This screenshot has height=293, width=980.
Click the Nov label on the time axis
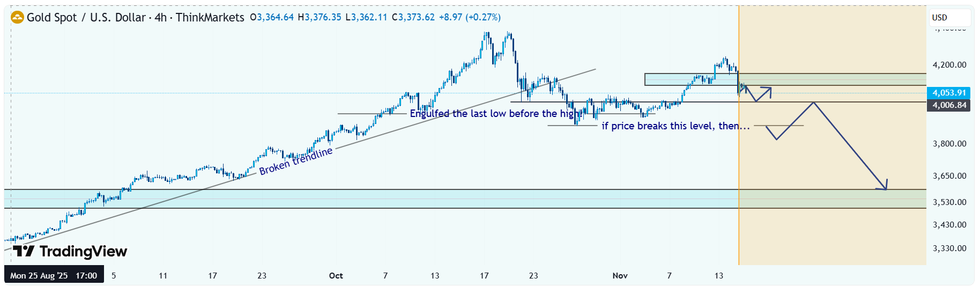[620, 276]
